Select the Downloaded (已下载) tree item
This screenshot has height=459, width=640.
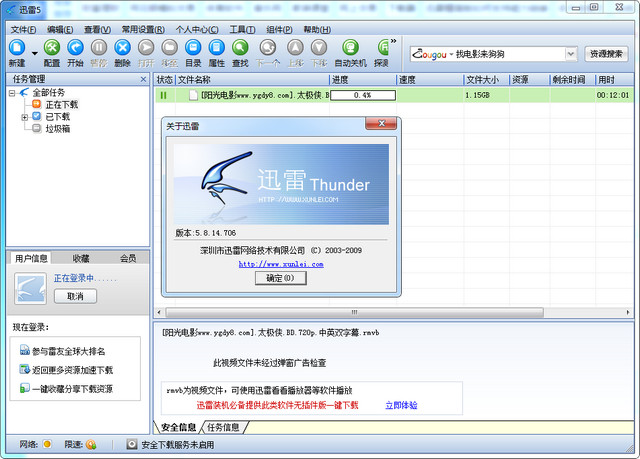[58, 117]
